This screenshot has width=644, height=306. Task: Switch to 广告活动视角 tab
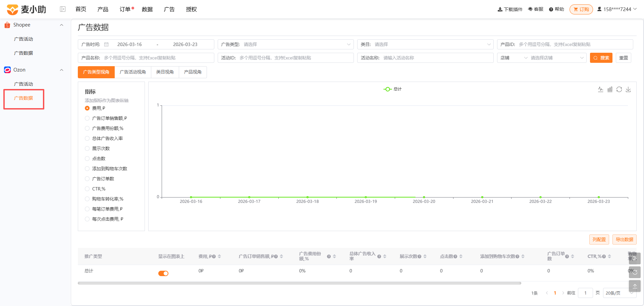(x=133, y=72)
